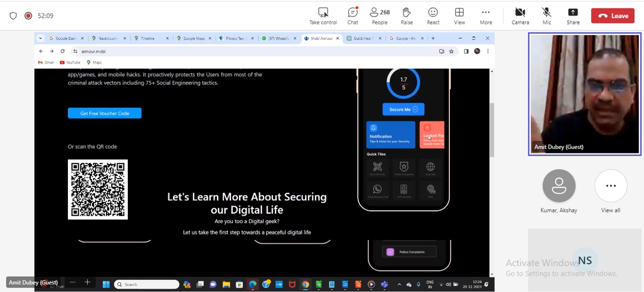The width and height of the screenshot is (644, 292).
Task: Click Take control in the meeting toolbar
Action: pyautogui.click(x=323, y=16)
